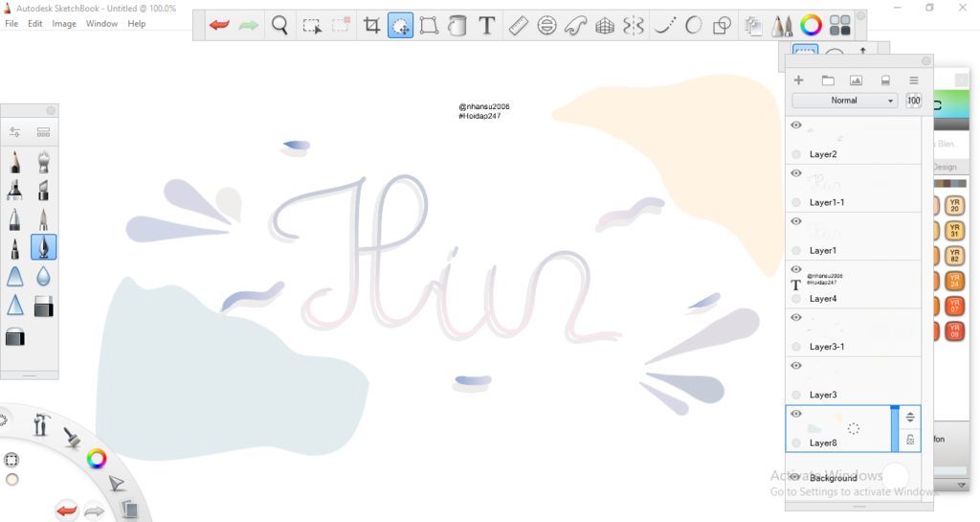Add a new layer with plus button

point(798,80)
